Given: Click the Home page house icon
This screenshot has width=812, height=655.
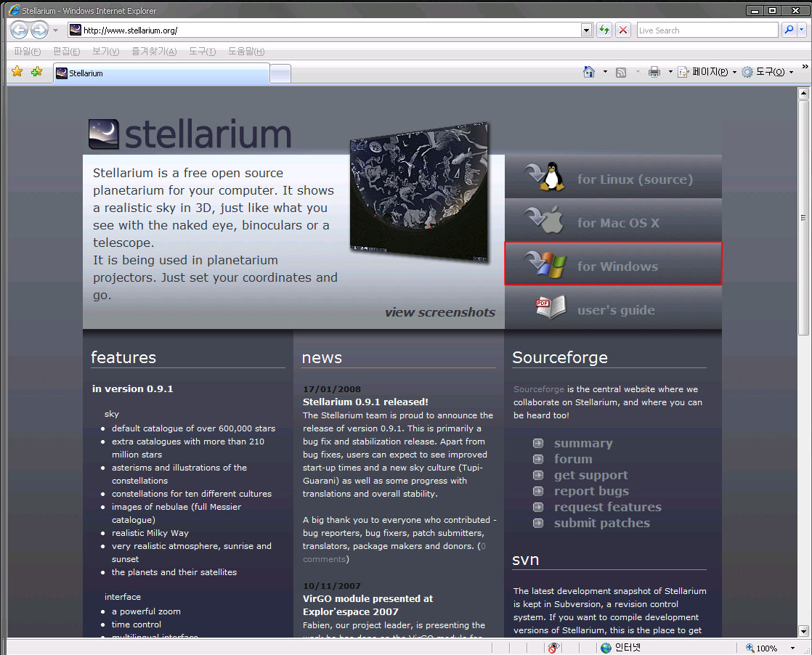Looking at the screenshot, I should point(589,72).
